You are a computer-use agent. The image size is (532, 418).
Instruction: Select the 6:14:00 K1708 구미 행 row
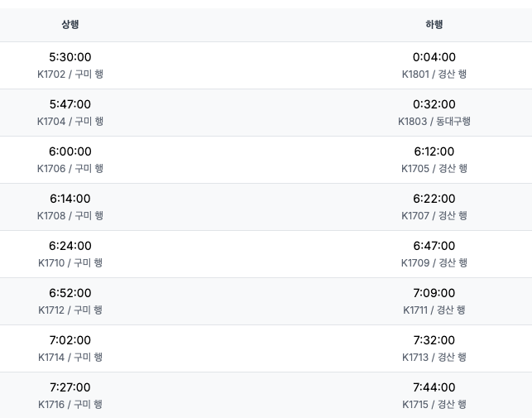click(x=70, y=207)
